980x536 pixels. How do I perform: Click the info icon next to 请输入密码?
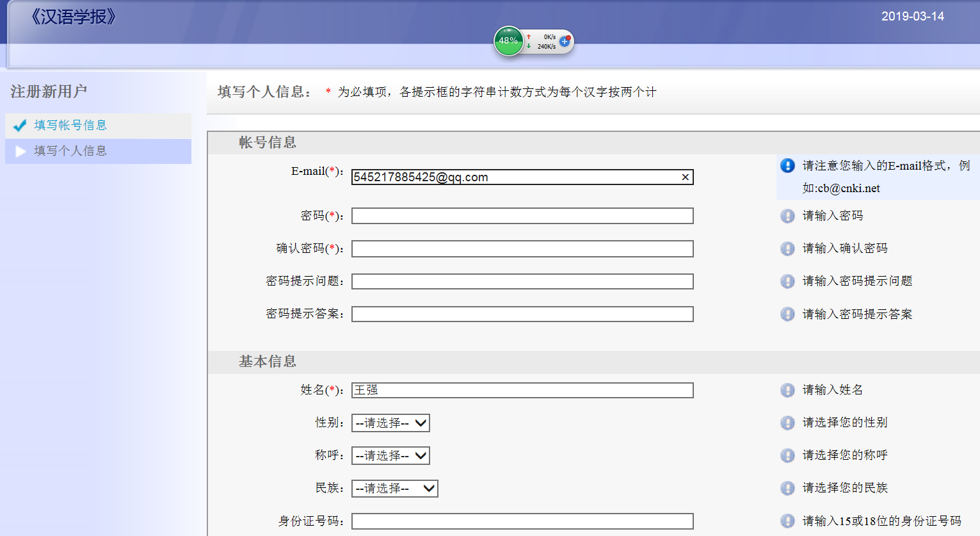tap(787, 216)
